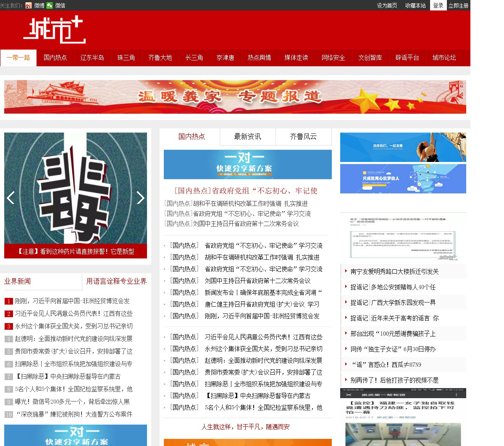Screen dimensions: 504x446
Task: Open 唐仁健主持召开省政府党组(扩大)会议 article
Action: click(262, 304)
